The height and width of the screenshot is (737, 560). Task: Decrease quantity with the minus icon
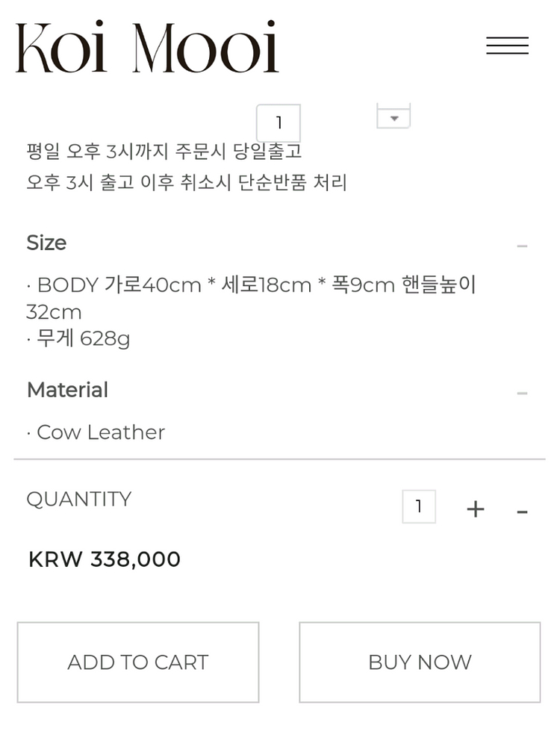tap(522, 511)
